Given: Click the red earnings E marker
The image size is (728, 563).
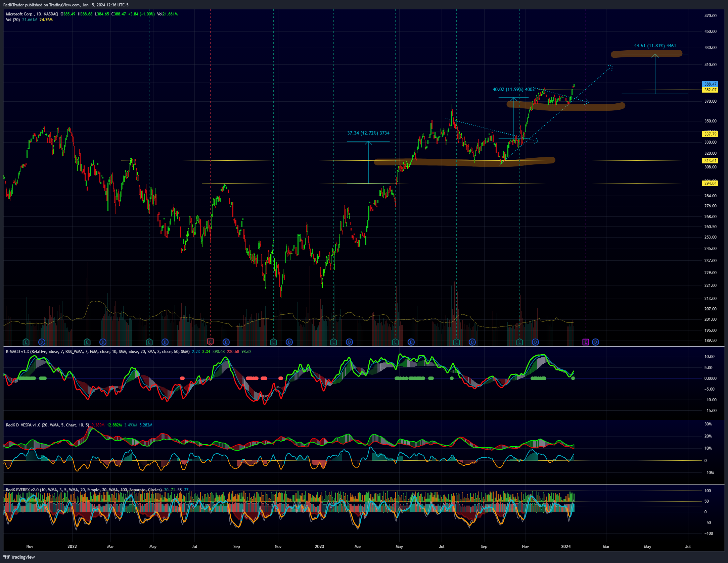Looking at the screenshot, I should pos(210,342).
